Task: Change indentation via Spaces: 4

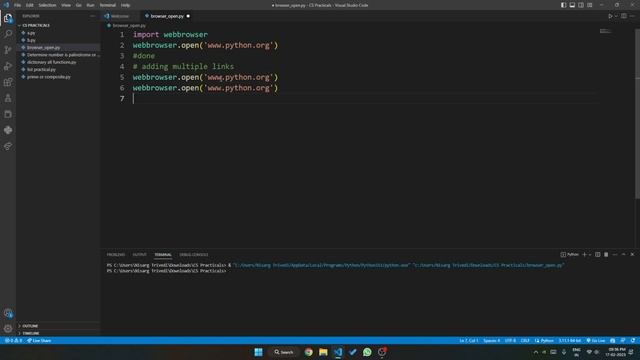Action: (491, 340)
